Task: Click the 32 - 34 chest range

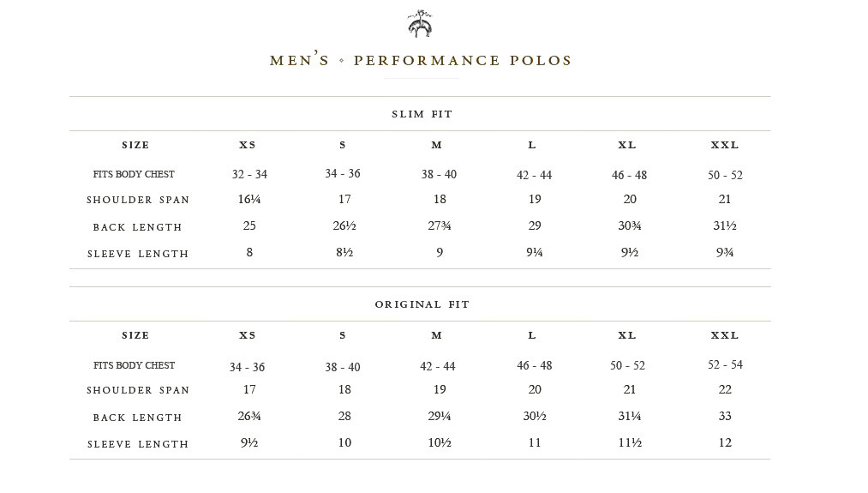Action: click(x=249, y=175)
